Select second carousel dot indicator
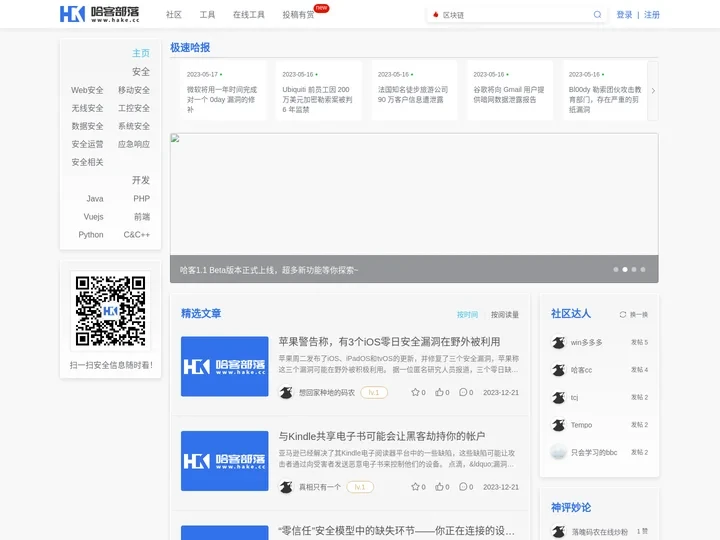Viewport: 720px width, 540px height. click(625, 270)
